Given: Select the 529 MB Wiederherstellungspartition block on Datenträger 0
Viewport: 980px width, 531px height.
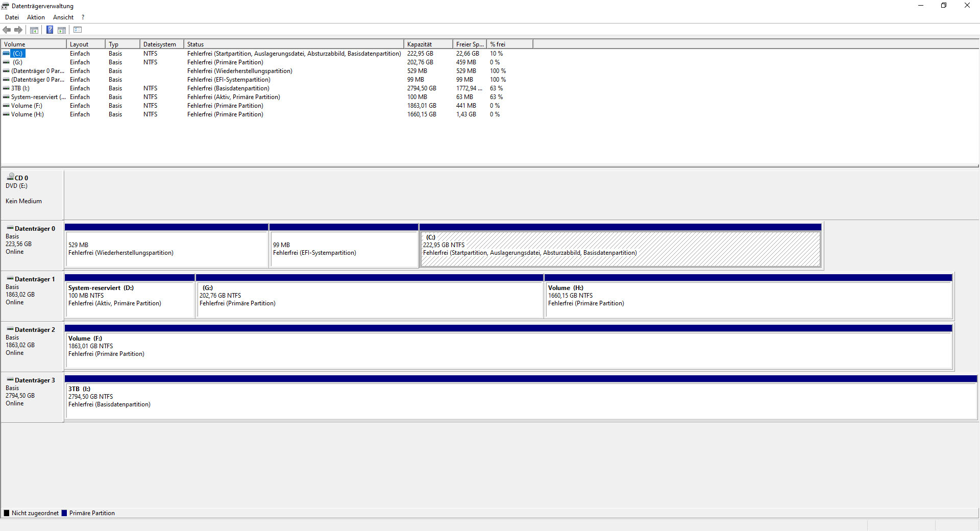Looking at the screenshot, I should [166, 246].
